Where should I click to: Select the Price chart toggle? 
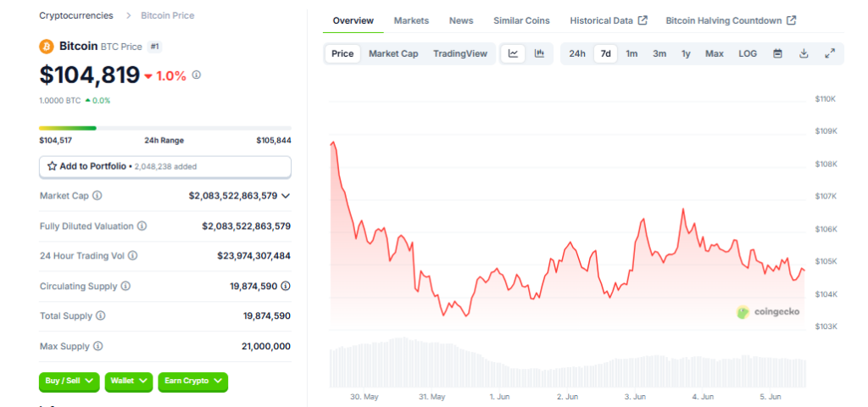click(342, 53)
